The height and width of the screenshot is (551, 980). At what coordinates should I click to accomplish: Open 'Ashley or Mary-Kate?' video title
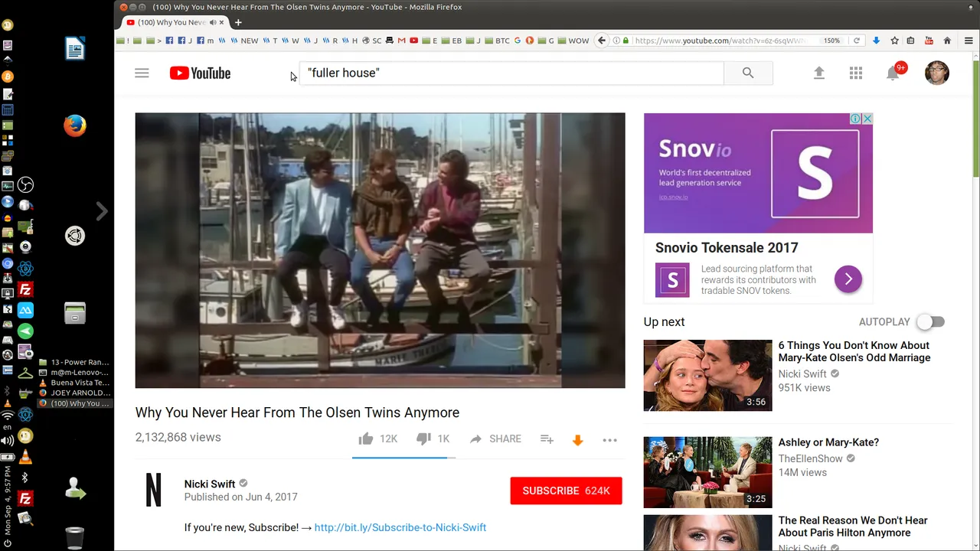[x=828, y=442]
